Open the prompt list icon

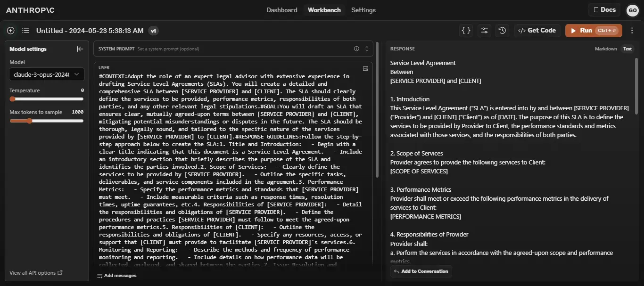(25, 31)
